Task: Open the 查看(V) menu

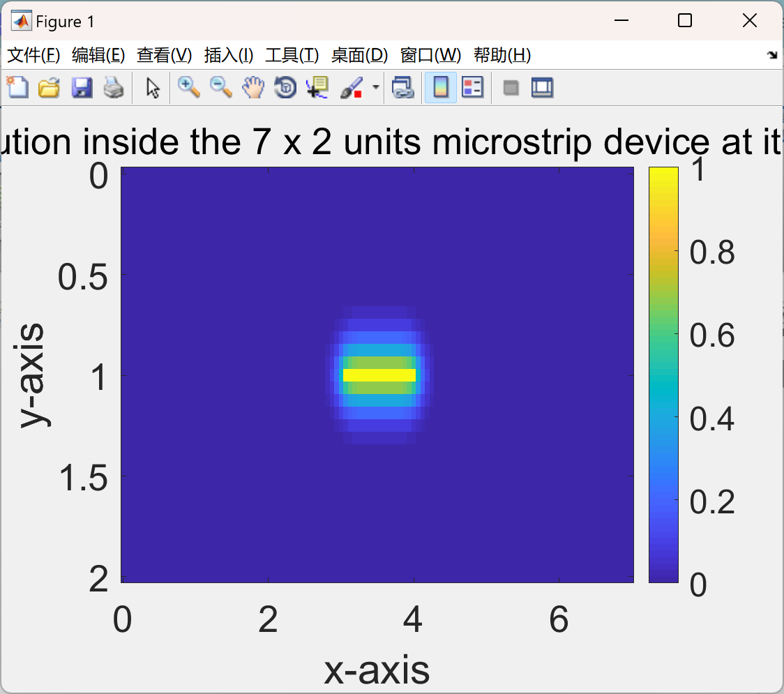Action: [165, 55]
